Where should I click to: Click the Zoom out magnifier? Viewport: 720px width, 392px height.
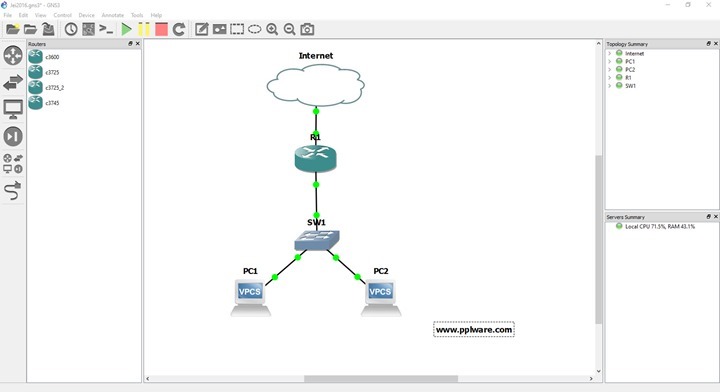tap(289, 29)
